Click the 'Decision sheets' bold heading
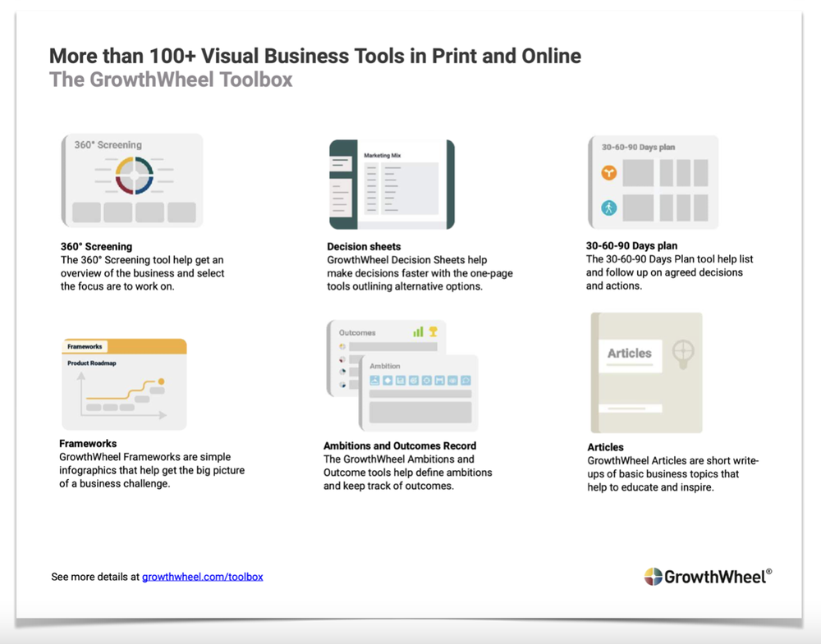The image size is (821, 644). click(364, 246)
